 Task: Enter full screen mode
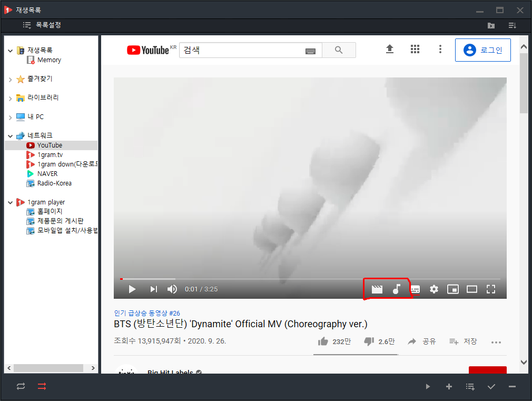(491, 289)
